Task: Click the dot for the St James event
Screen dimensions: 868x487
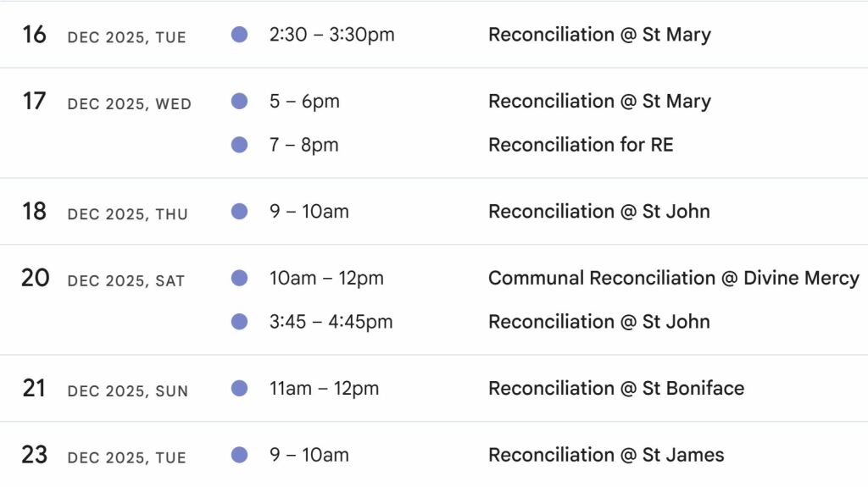Action: (x=239, y=455)
